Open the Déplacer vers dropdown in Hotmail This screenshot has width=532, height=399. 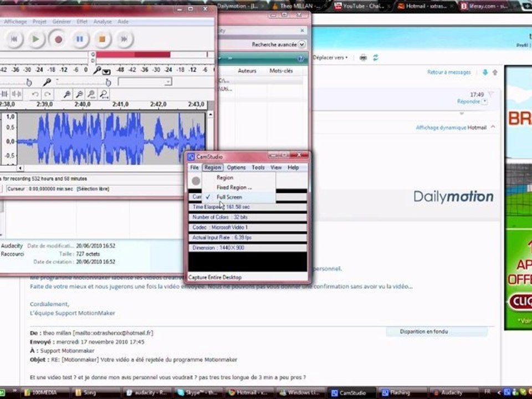pyautogui.click(x=330, y=58)
